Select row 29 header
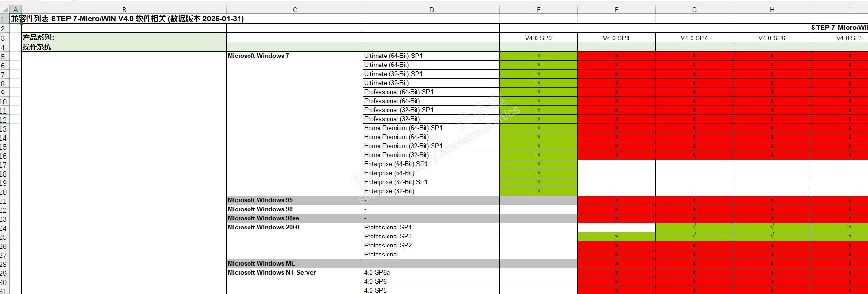Image resolution: width=868 pixels, height=294 pixels. (4, 273)
